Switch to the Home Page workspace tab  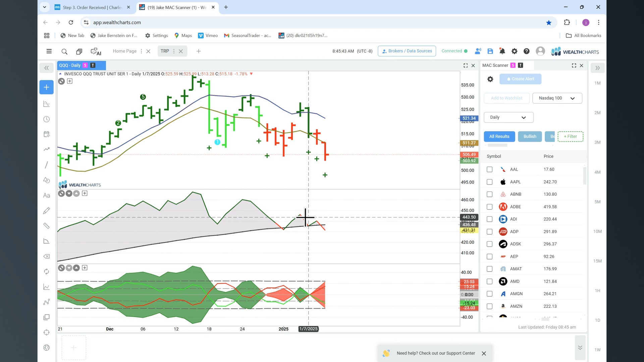(124, 51)
